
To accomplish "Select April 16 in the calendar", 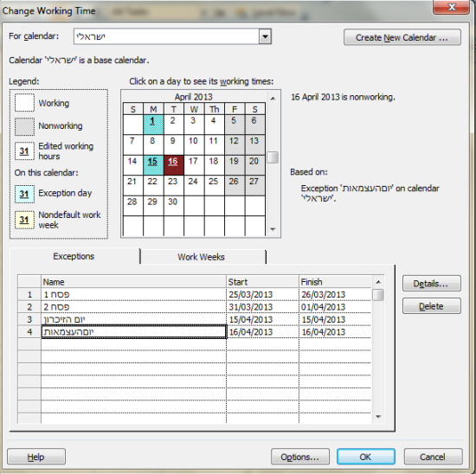I will (174, 165).
